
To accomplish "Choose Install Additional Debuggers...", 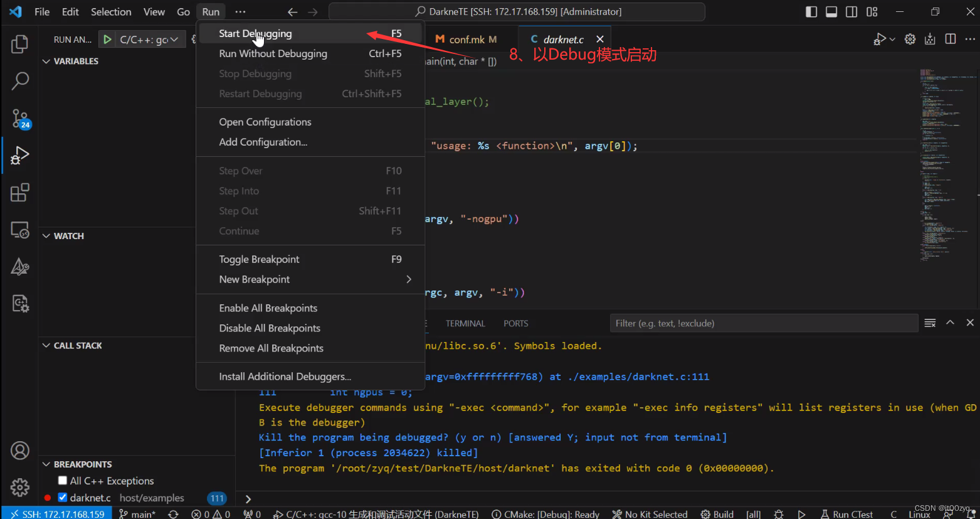I will coord(310,377).
